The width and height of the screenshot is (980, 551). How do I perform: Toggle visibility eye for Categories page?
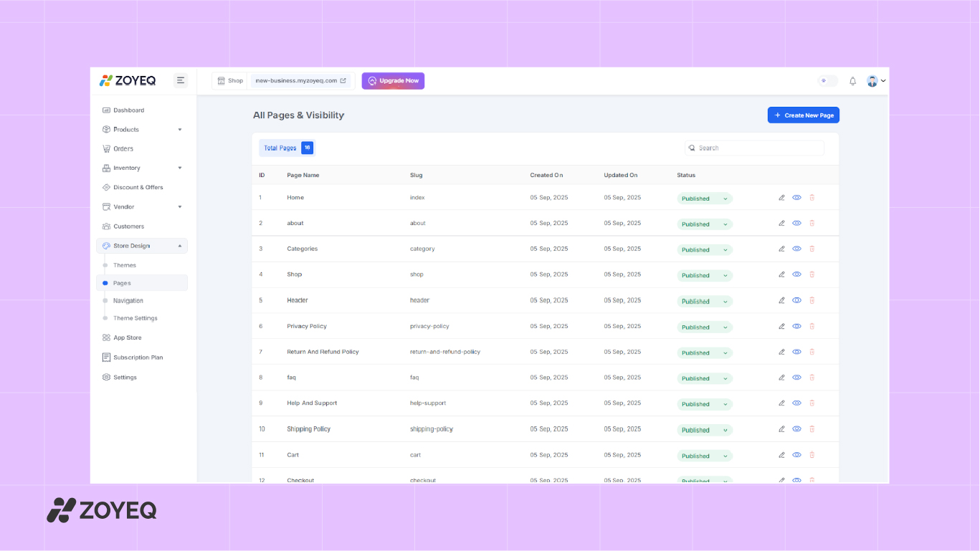796,249
